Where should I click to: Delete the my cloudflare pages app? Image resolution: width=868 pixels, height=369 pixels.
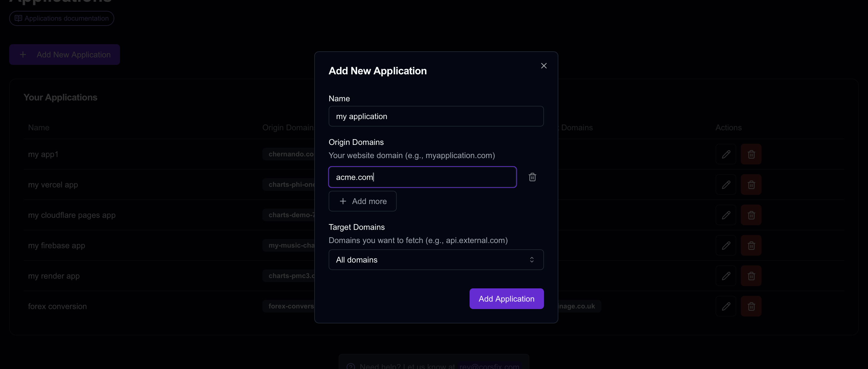pos(751,215)
